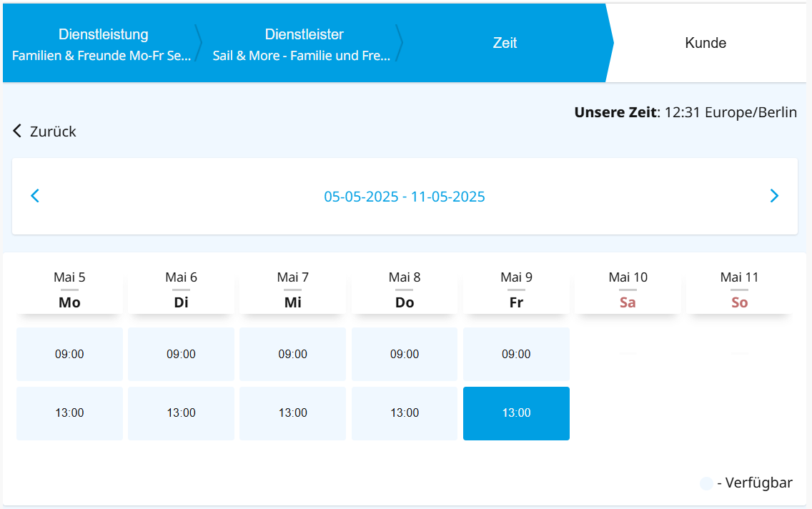Viewport: 812px width, 509px height.
Task: Go to the previous week using left arrow
Action: coord(35,196)
